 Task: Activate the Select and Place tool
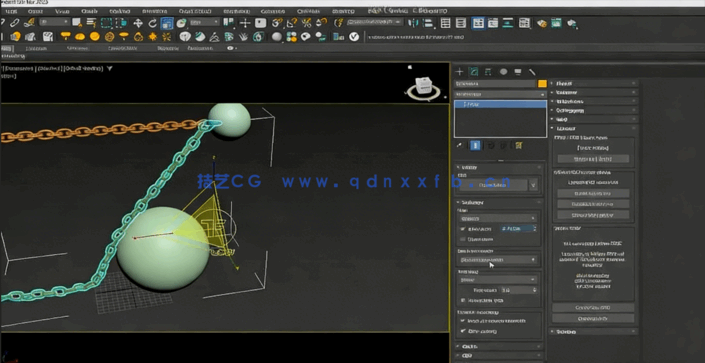point(181,23)
